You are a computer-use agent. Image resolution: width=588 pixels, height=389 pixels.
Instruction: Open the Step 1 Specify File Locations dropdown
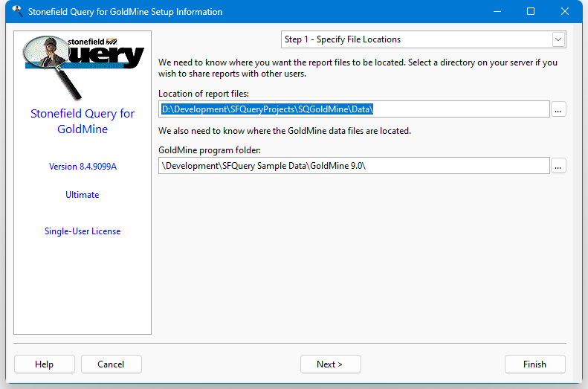click(424, 39)
